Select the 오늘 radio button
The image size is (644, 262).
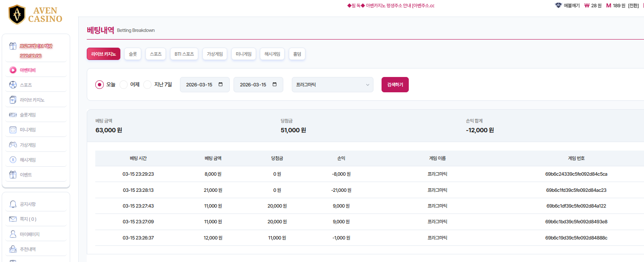[100, 85]
